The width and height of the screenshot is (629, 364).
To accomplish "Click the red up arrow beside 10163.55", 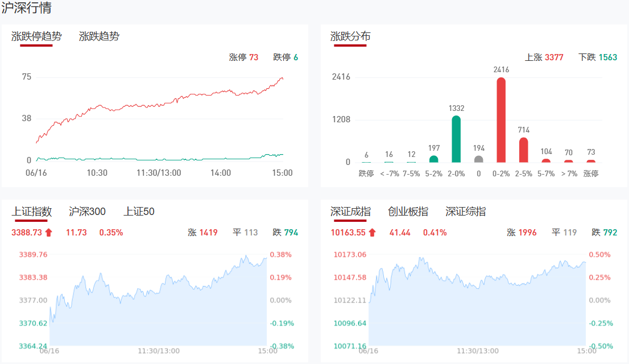I will pyautogui.click(x=373, y=232).
